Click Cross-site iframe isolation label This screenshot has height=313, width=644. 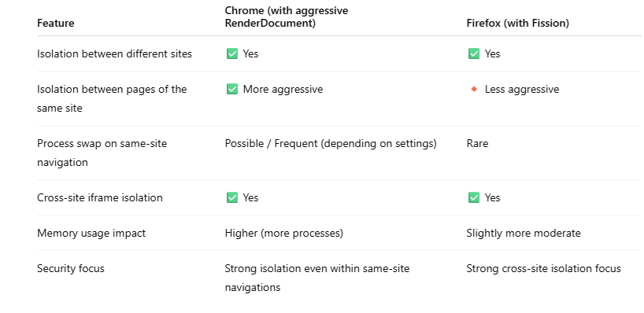pyautogui.click(x=100, y=197)
